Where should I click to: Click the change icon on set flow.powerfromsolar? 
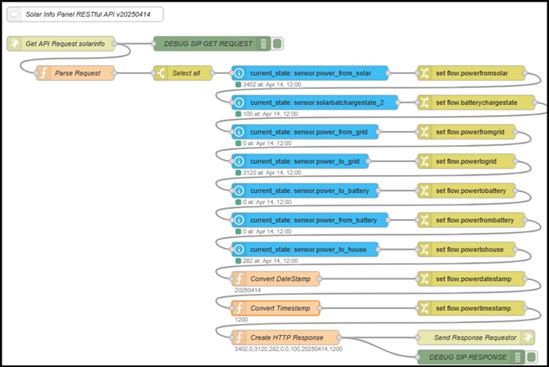[425, 73]
